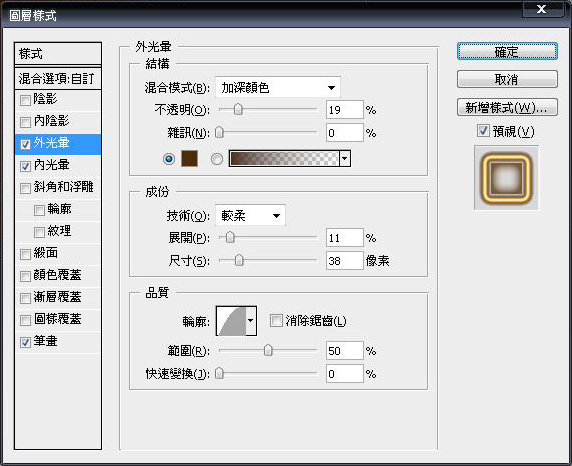Screen dimensions: 572x466
Task: Click the 範圍 range slider handle
Action: [x=268, y=350]
